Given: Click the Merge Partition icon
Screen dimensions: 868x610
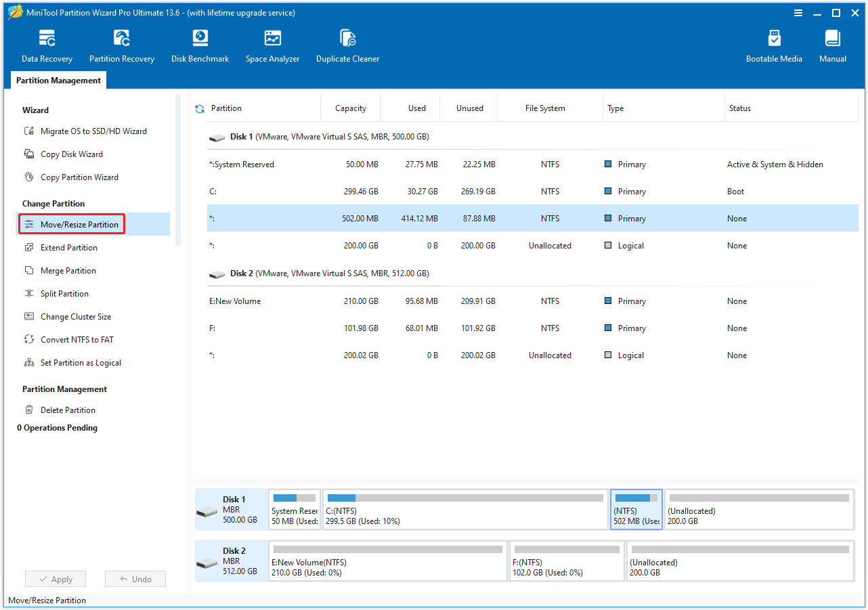Looking at the screenshot, I should tap(29, 271).
